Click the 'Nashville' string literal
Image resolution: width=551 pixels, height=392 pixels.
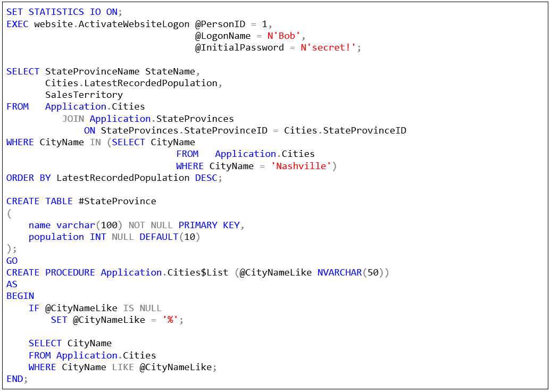301,166
